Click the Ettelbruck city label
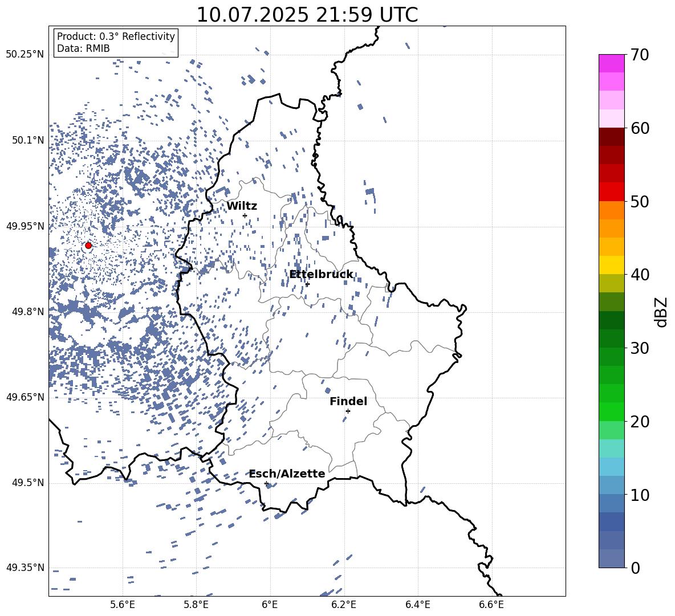675x616 pixels. point(321,274)
